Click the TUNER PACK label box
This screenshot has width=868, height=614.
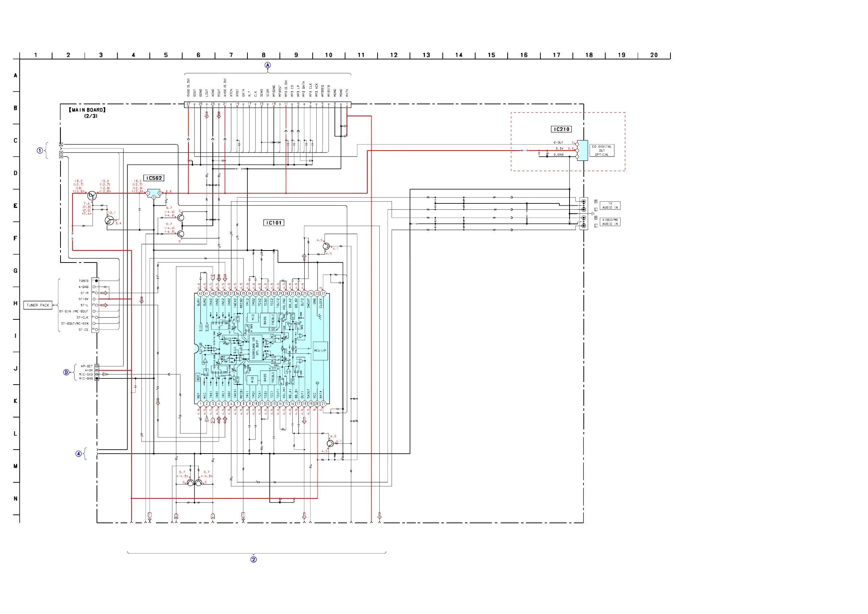coord(38,305)
